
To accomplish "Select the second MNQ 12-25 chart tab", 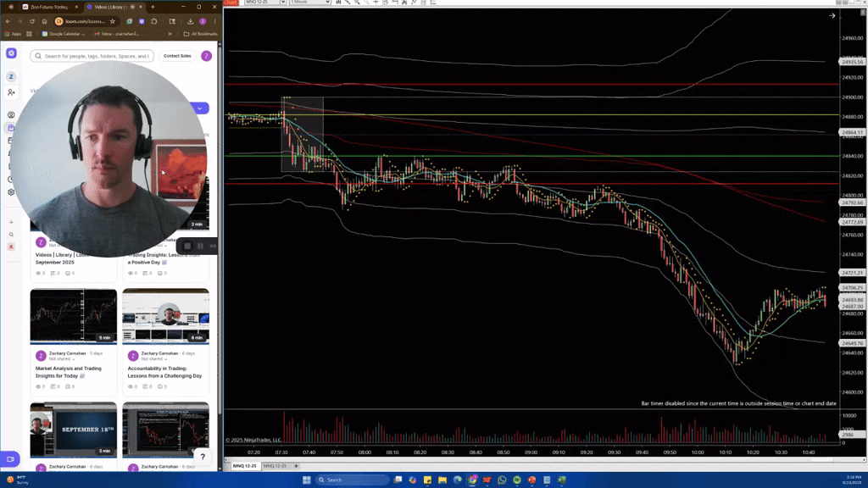I will pos(275,466).
